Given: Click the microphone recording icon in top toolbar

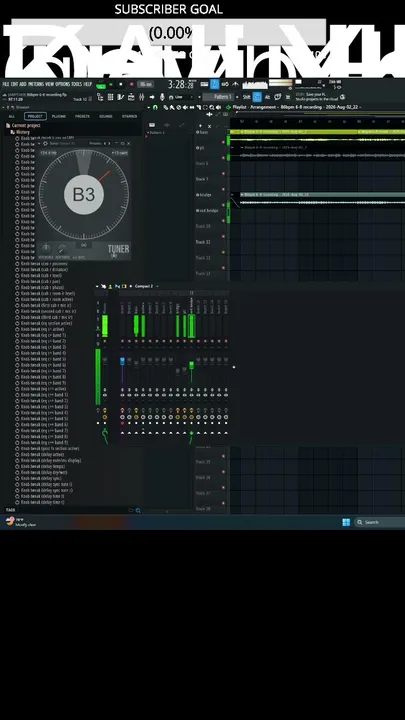Looking at the screenshot, I should [x=162, y=96].
